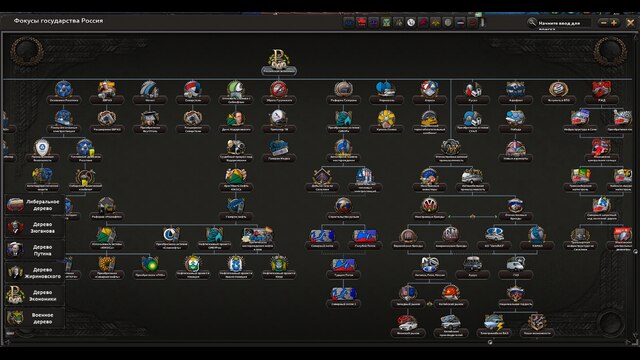Screen dimensions: 640x360
Task: Choose the ГАЗ van focus icon
Action: [515, 265]
